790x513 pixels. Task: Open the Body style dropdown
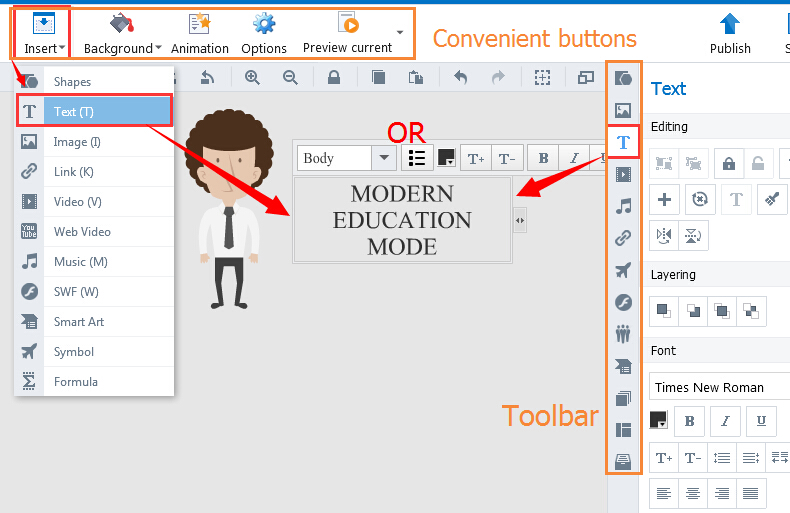[x=347, y=158]
